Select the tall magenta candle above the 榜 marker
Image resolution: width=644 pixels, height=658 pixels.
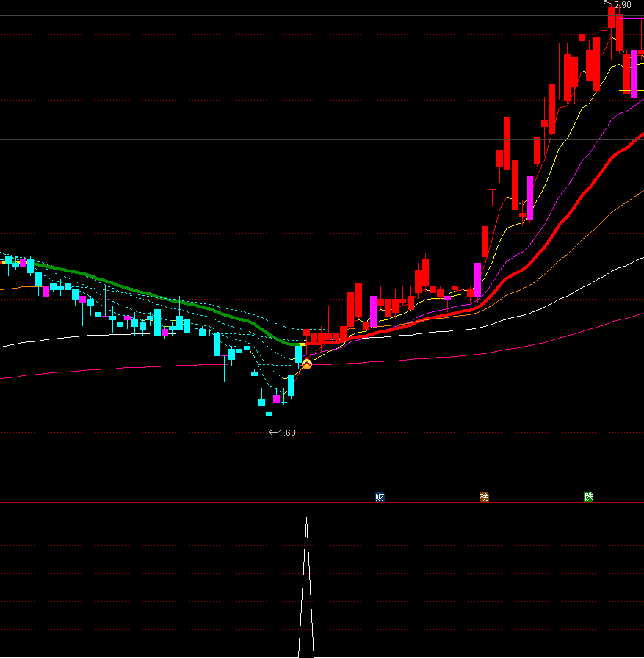[477, 281]
